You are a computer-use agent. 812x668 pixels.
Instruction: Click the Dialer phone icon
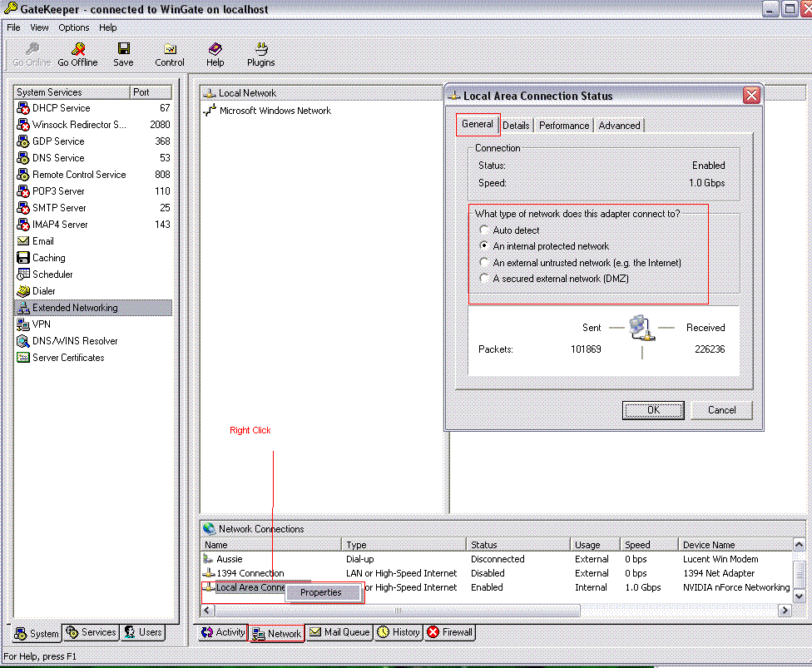pyautogui.click(x=22, y=291)
